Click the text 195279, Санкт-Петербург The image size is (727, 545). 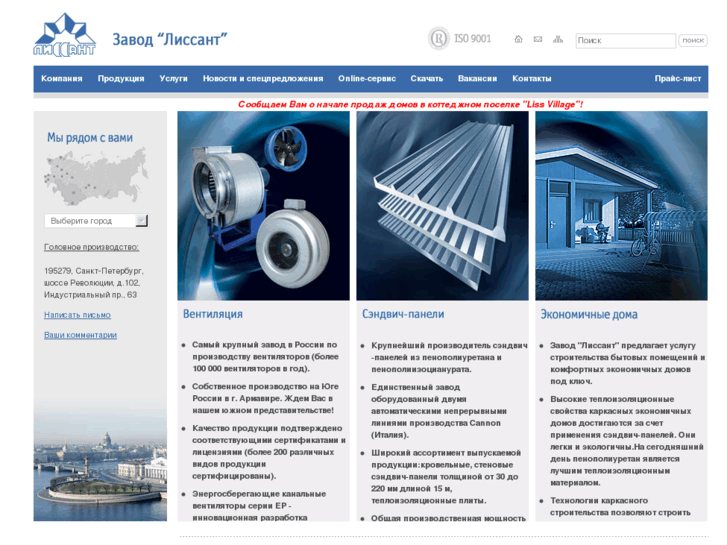coord(94,270)
